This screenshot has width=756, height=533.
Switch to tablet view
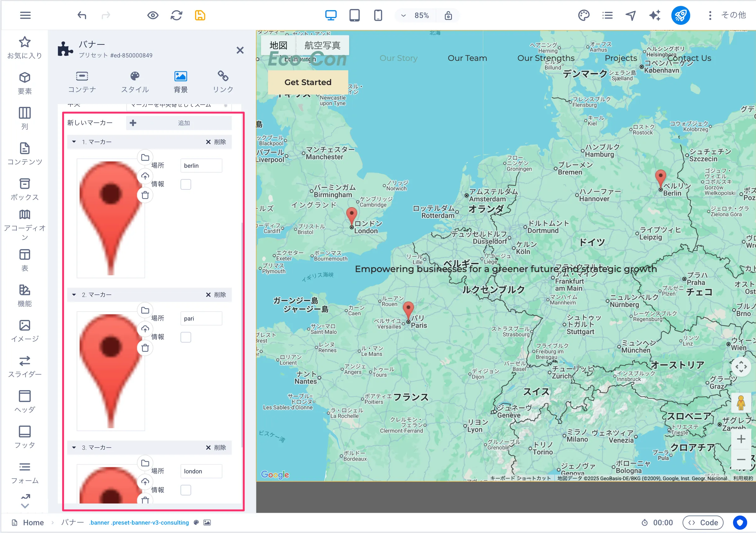[354, 15]
